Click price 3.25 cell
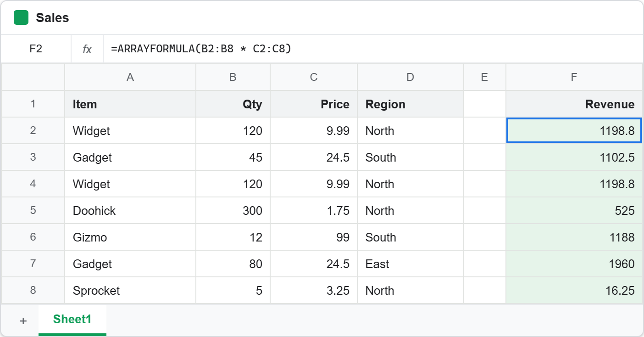Screen dimensions: 644x337 point(314,290)
